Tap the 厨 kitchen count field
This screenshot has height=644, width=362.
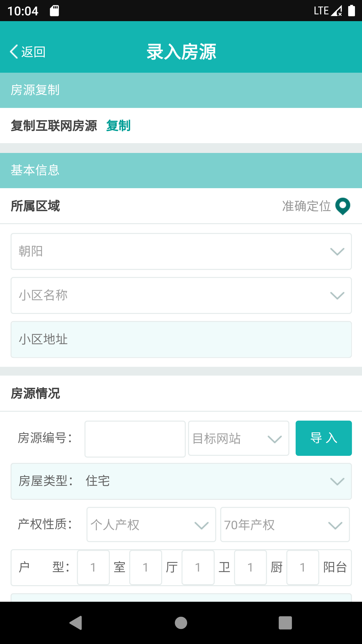pos(250,568)
